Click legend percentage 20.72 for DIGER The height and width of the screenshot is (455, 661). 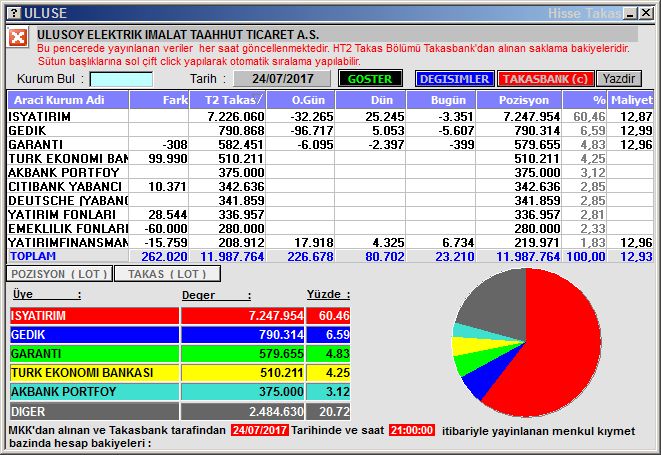[x=334, y=411]
